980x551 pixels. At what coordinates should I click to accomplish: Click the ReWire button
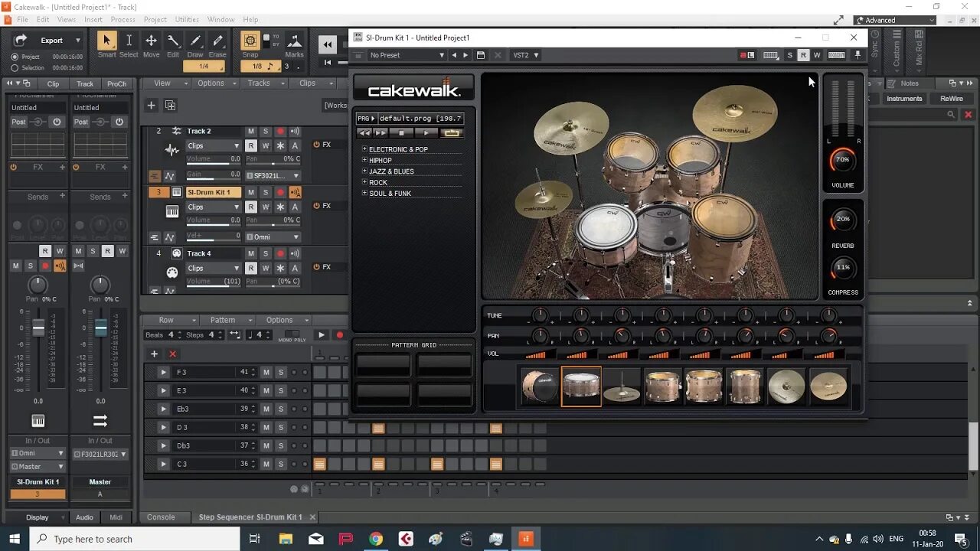click(952, 99)
